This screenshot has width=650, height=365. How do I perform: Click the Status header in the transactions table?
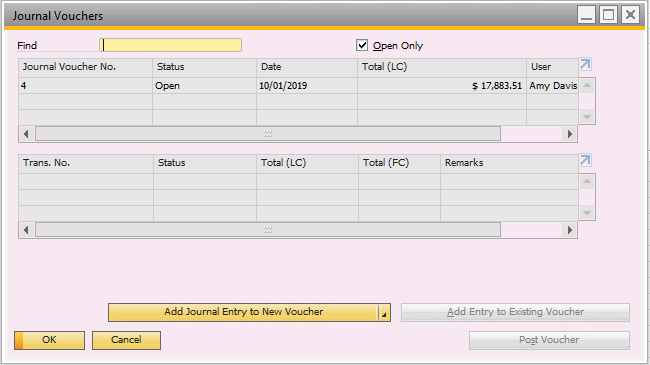tap(205, 163)
